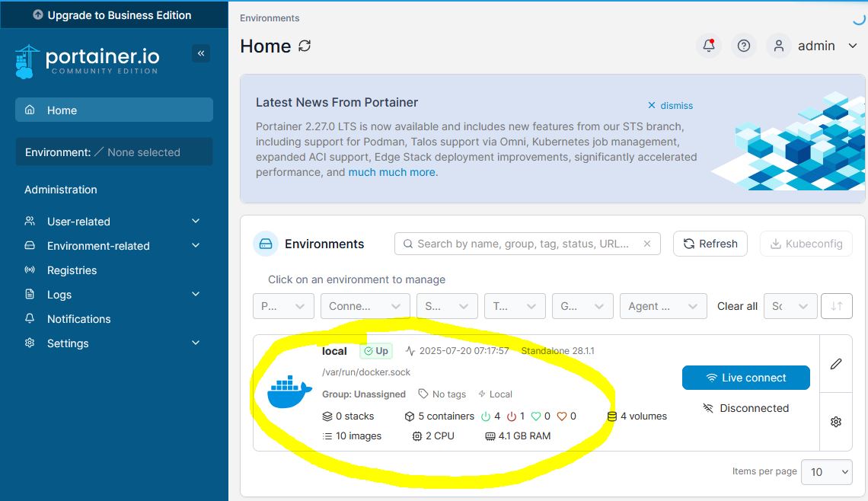The width and height of the screenshot is (868, 501).
Task: Click the refresh icon beside Home title
Action: click(x=305, y=46)
